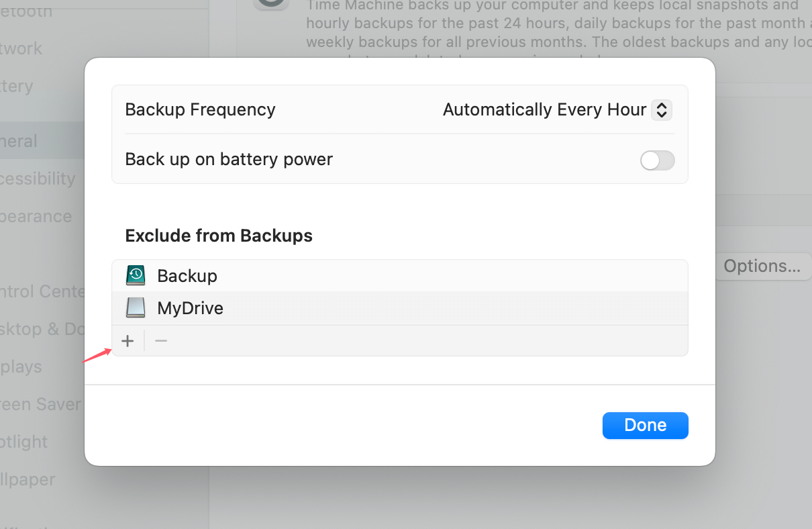Viewport: 812px width, 529px height.
Task: Add an exclusion using the plus icon
Action: (128, 340)
